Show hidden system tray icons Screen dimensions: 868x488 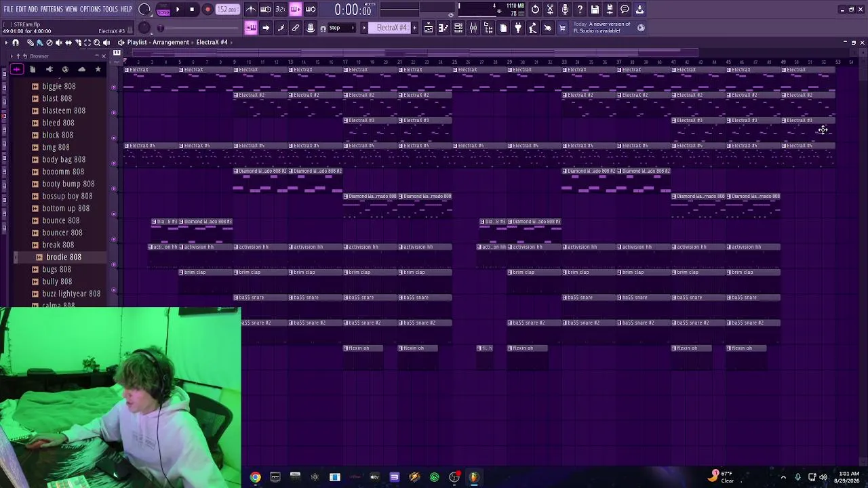click(783, 477)
